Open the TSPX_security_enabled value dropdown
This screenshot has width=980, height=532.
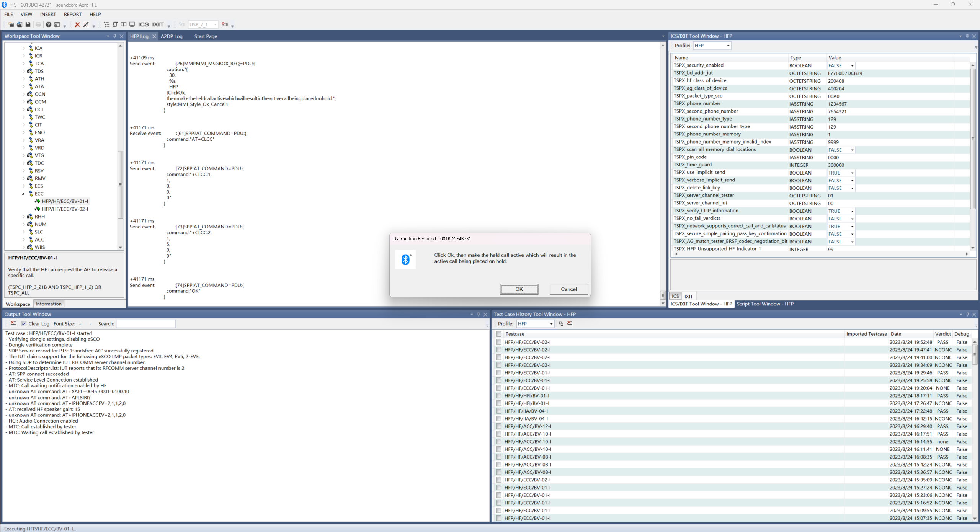[x=852, y=66]
